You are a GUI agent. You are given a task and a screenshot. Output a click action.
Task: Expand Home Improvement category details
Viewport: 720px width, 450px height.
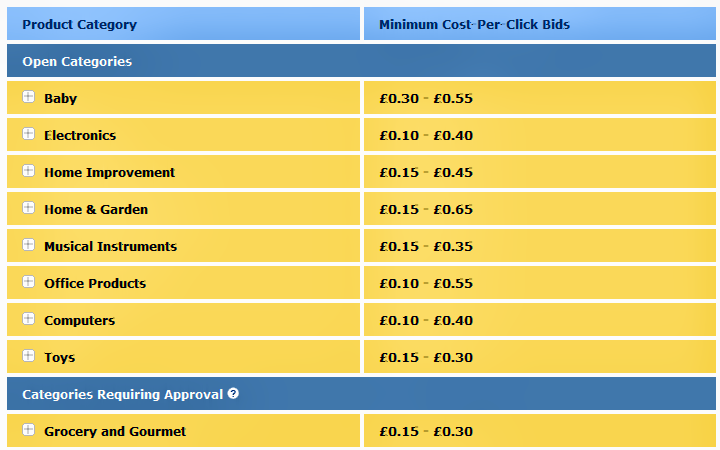28,172
